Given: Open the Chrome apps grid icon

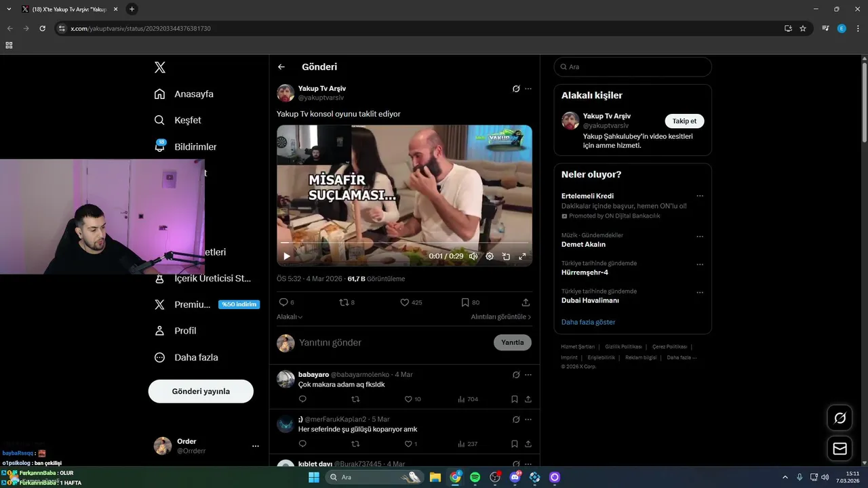Looking at the screenshot, I should (9, 45).
